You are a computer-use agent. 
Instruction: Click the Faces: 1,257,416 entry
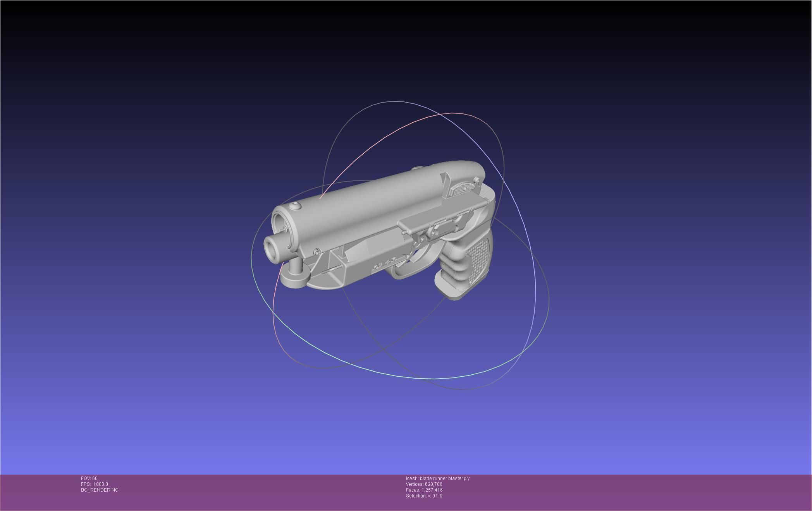pos(424,490)
